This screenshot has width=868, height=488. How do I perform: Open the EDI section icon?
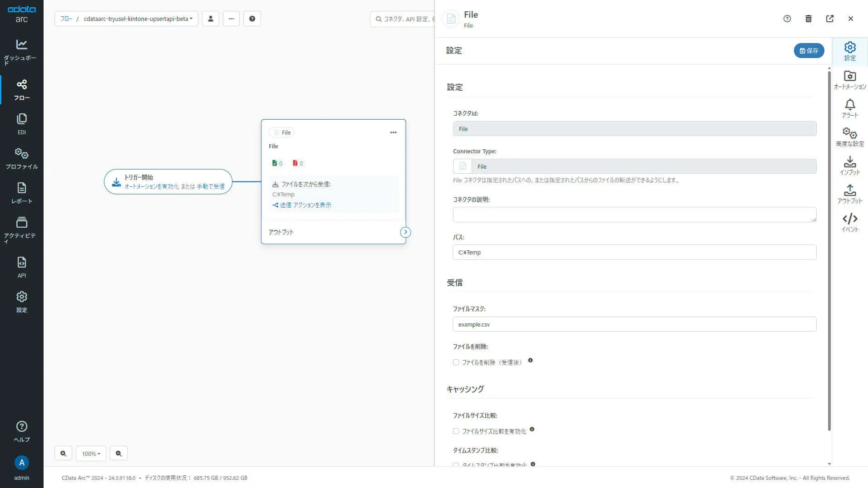coord(21,124)
